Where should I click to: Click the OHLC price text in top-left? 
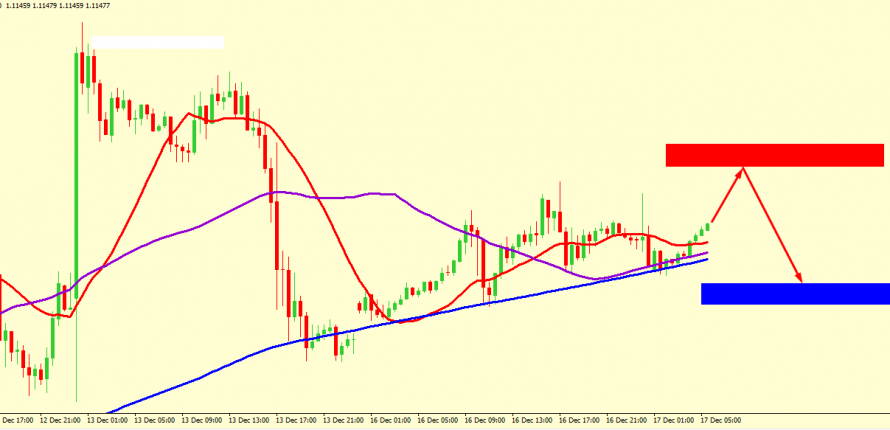click(47, 6)
